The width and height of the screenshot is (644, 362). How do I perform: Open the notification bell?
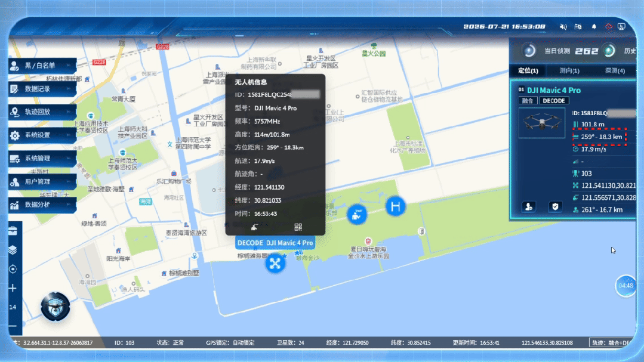point(594,27)
